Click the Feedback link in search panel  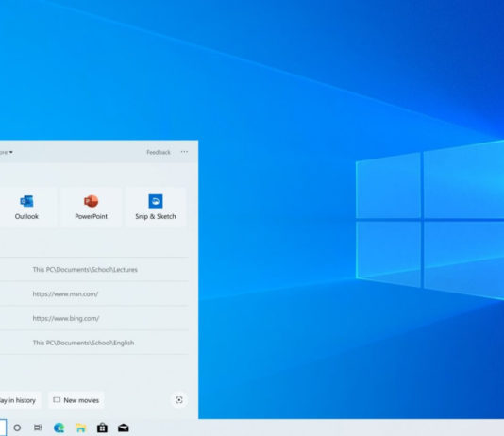tap(159, 152)
